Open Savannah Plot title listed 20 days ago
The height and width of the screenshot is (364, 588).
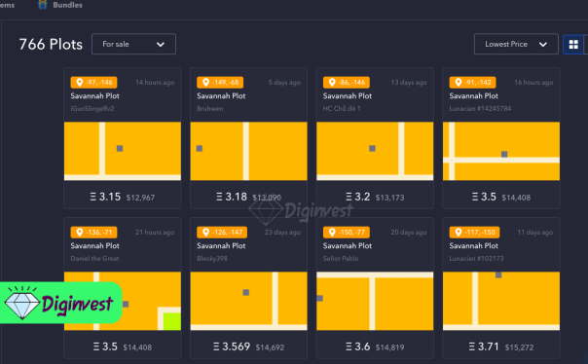point(348,246)
